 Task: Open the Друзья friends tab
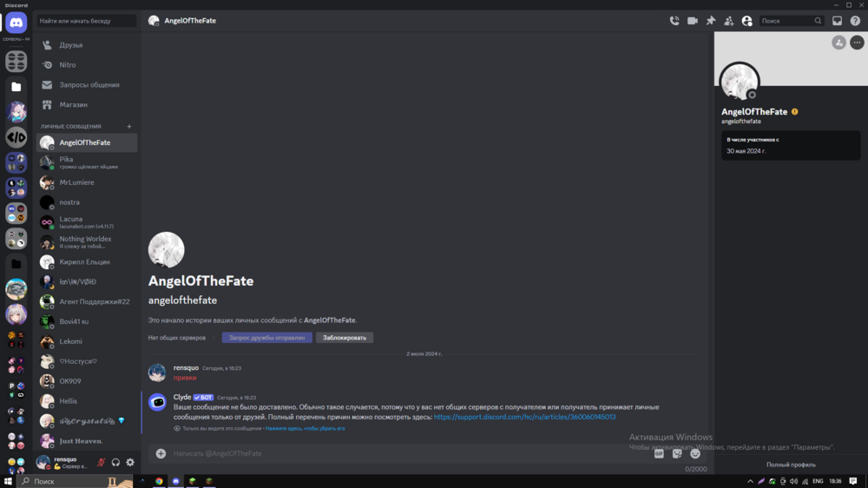86,45
